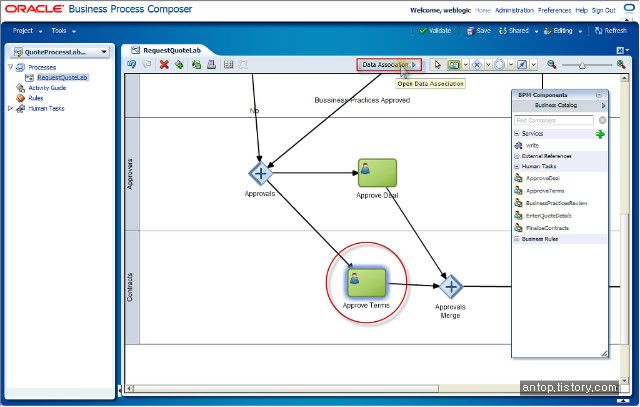Open the Tools menu
Viewport: 640px width, 407px height.
click(x=64, y=31)
